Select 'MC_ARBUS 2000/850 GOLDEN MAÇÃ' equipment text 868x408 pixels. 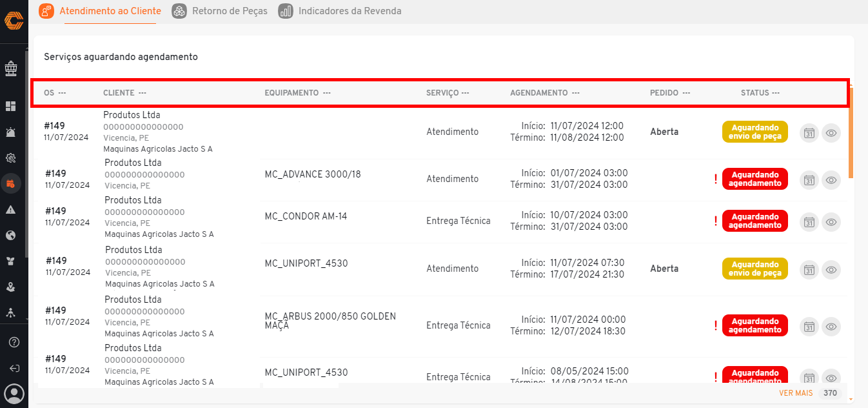(x=330, y=321)
